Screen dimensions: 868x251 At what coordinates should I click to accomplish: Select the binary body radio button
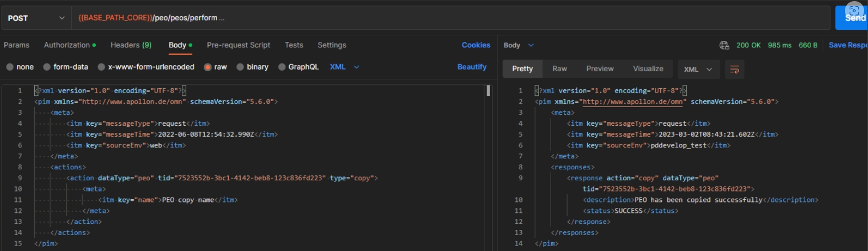(252, 67)
